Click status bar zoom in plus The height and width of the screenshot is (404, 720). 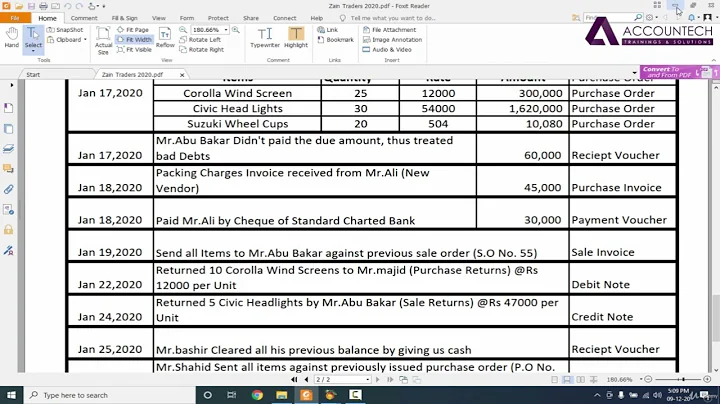tap(707, 379)
